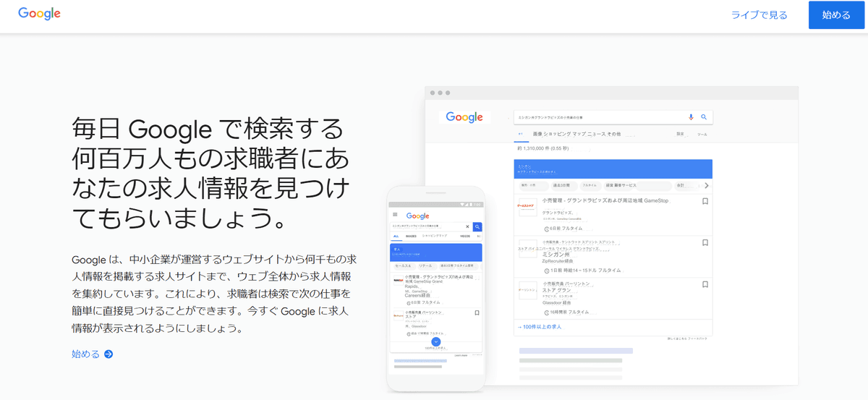Click the circled arrow icon beside 始める link
The image size is (868, 400).
(x=109, y=354)
